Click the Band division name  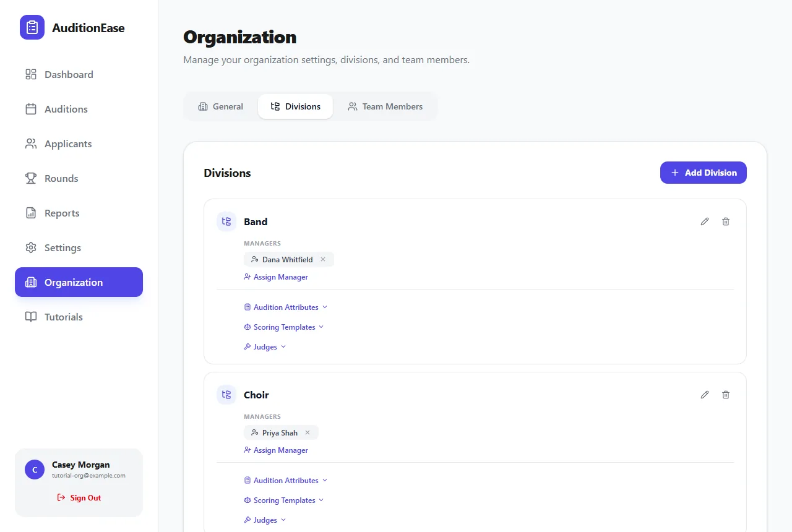[256, 221]
